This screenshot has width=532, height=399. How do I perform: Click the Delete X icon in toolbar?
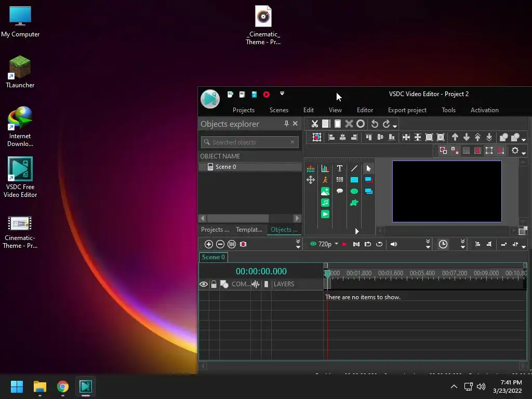coord(349,124)
